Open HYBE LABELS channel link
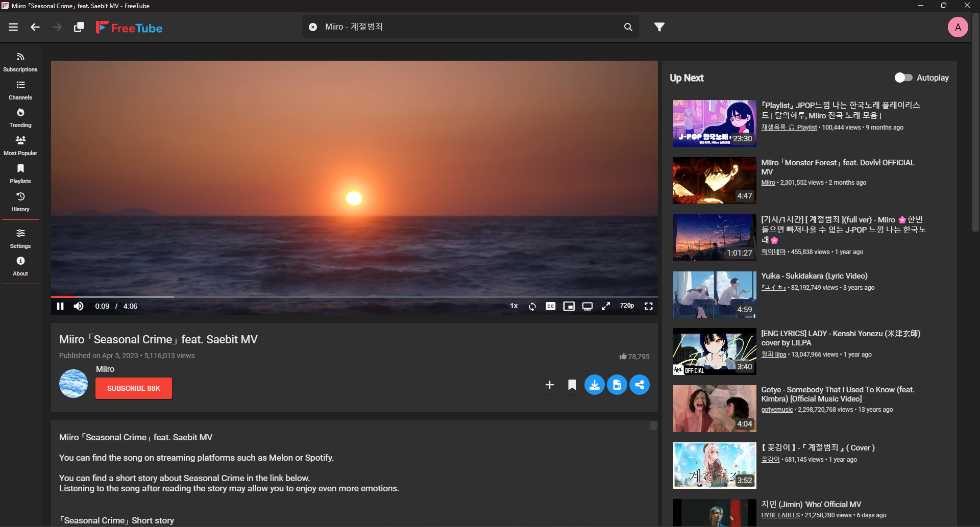The height and width of the screenshot is (527, 980). coord(780,515)
